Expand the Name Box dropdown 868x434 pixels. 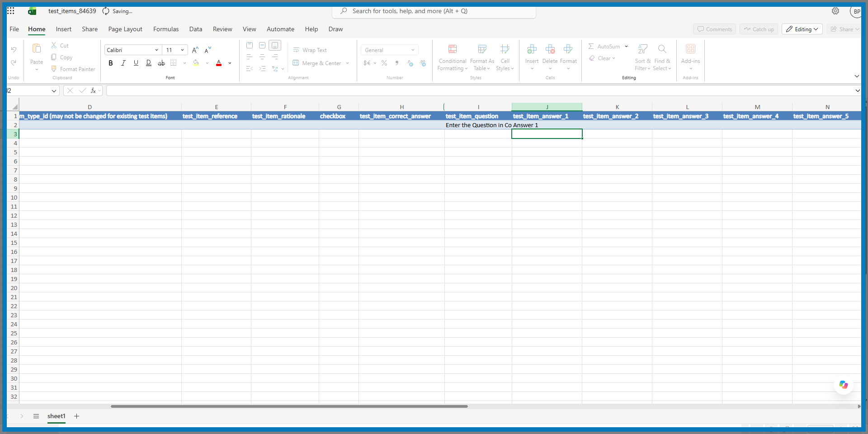[x=54, y=91]
